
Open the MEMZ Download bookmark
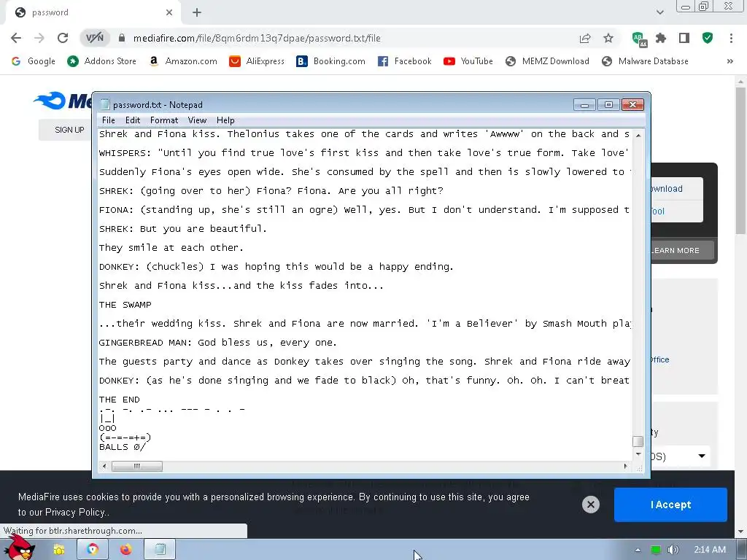(547, 61)
